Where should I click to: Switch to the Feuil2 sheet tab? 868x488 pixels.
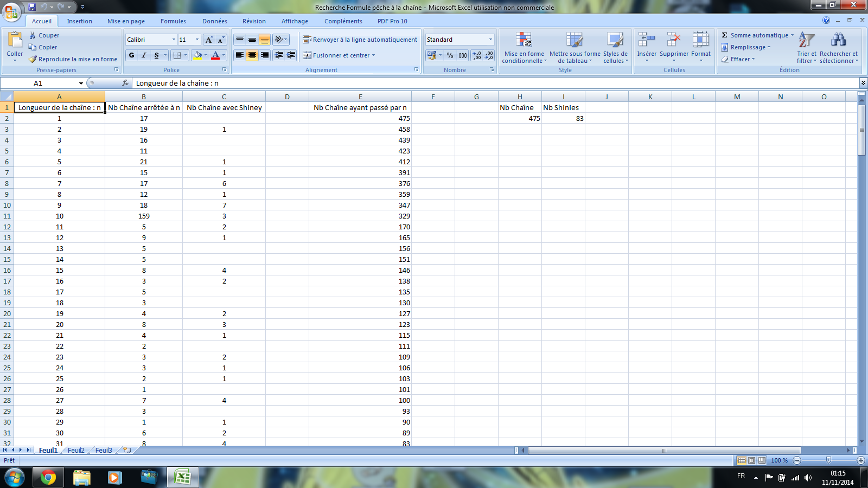click(76, 450)
